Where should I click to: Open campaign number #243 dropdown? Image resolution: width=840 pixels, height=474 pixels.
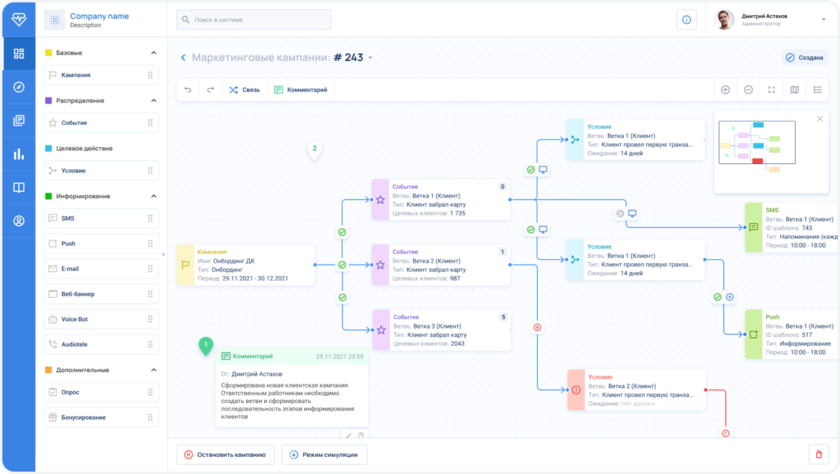[x=370, y=58]
